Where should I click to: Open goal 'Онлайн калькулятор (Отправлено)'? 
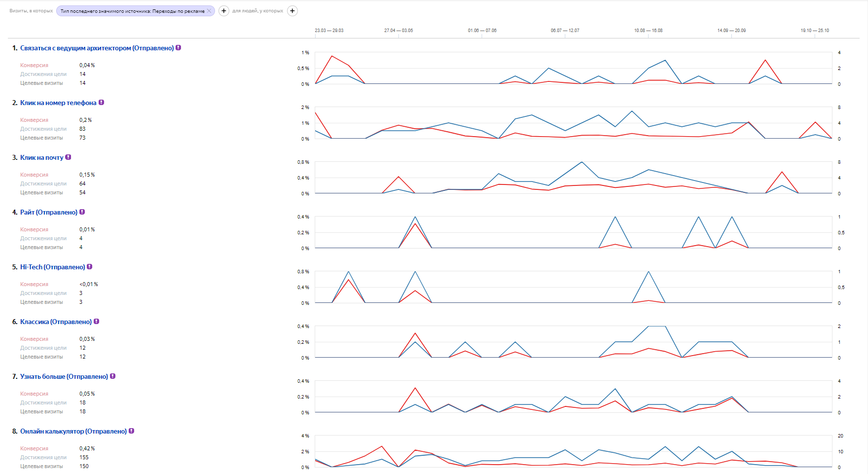[x=73, y=431]
